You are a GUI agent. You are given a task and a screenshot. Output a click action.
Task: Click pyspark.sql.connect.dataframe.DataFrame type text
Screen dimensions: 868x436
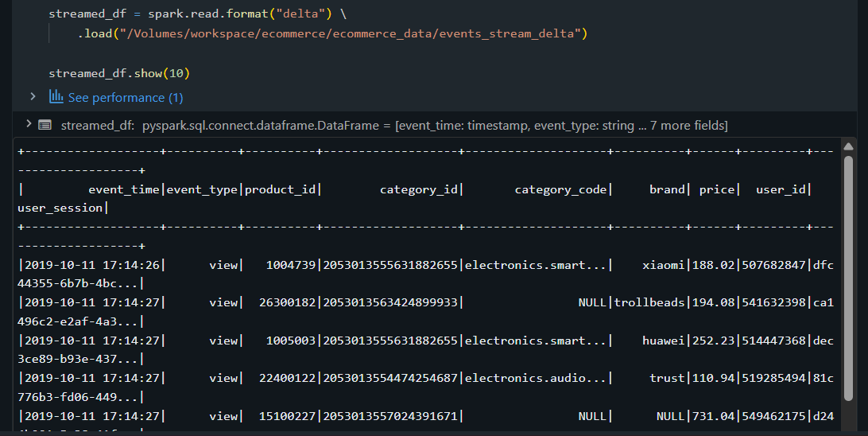click(x=260, y=126)
